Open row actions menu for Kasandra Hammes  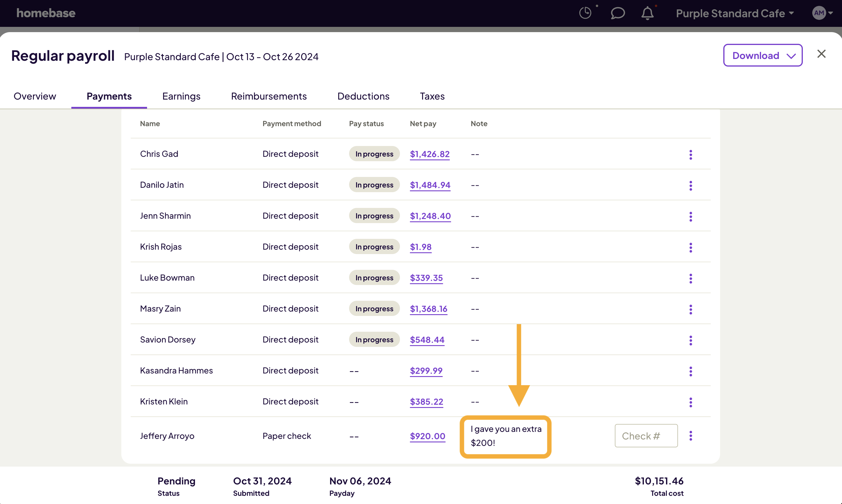691,371
